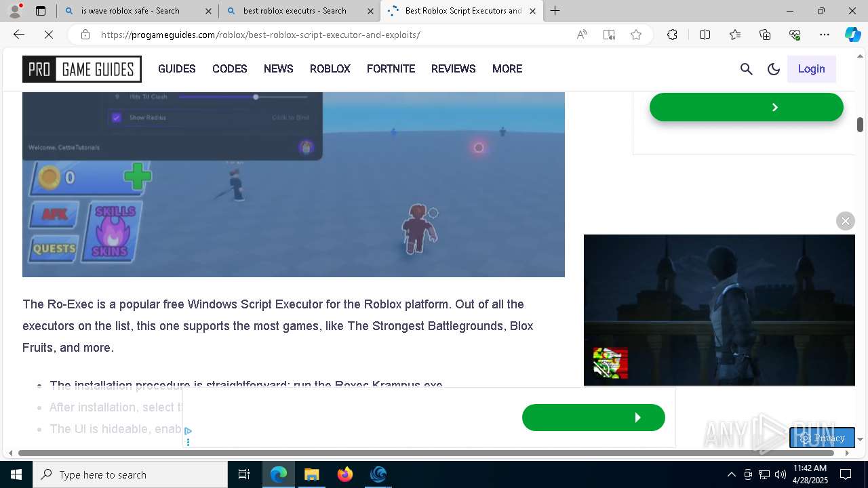Close the 'Best Roblox Script Executors' tab
The image size is (868, 488).
click(x=532, y=11)
